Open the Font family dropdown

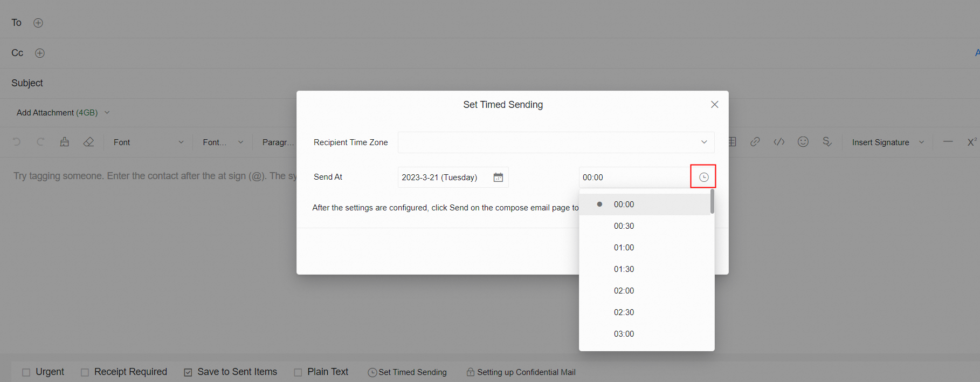tap(148, 142)
